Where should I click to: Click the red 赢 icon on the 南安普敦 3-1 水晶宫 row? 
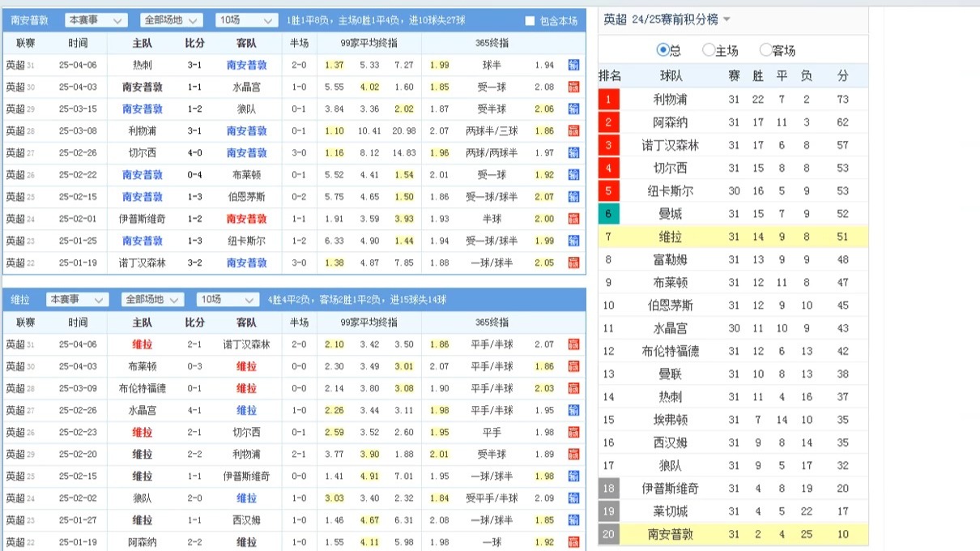point(573,86)
